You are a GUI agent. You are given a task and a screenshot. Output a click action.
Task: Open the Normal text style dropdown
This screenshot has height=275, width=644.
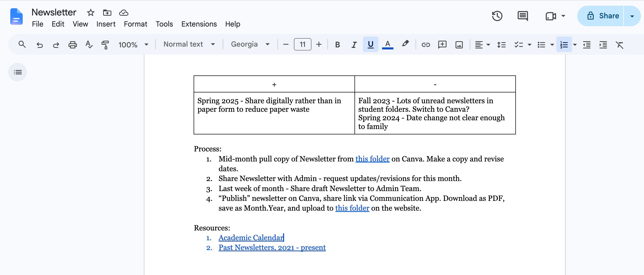[189, 44]
